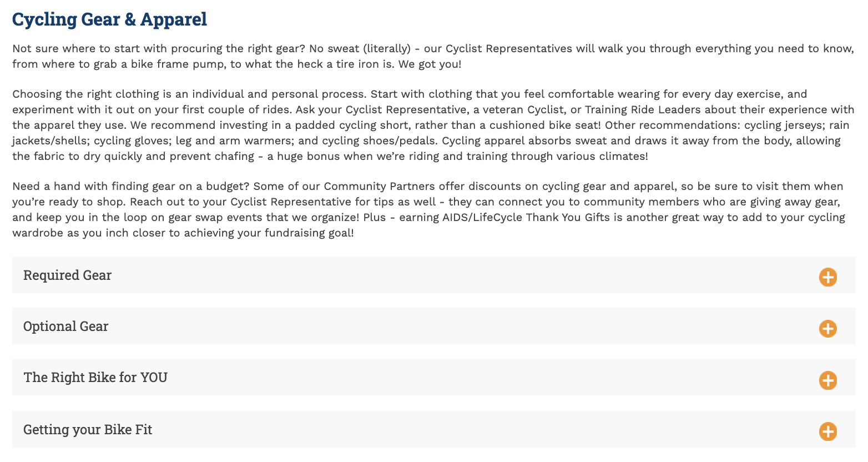Open The Right Bike for YOU plus icon
The image size is (868, 462).
pyautogui.click(x=827, y=380)
